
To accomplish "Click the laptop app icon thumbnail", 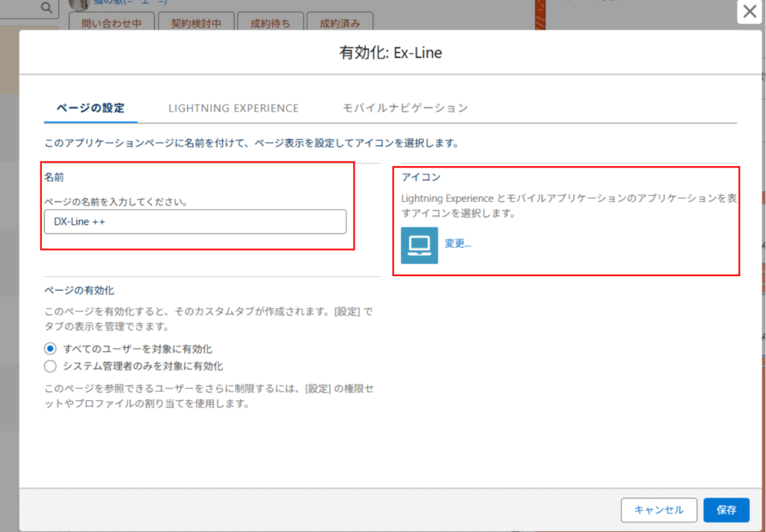I will coord(419,245).
